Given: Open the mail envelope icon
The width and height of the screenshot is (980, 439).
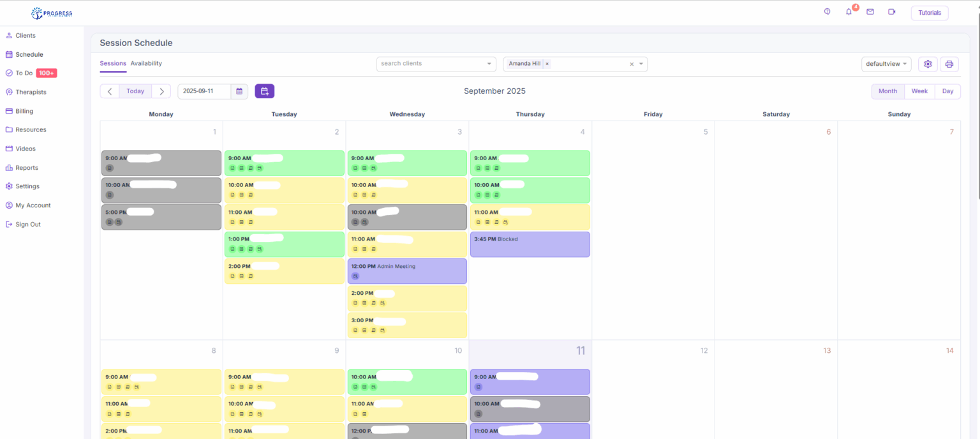Looking at the screenshot, I should [870, 12].
